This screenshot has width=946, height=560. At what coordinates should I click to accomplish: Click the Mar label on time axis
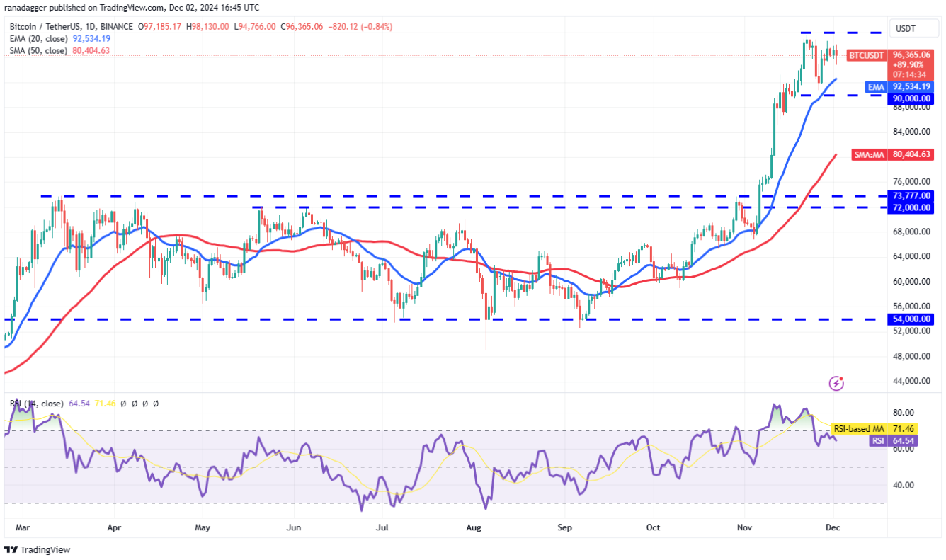coord(22,527)
